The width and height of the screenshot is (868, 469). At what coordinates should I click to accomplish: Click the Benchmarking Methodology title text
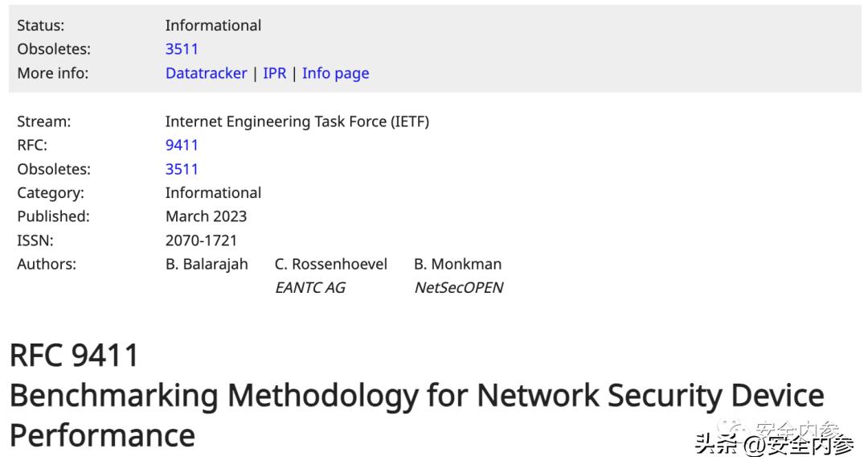[416, 396]
